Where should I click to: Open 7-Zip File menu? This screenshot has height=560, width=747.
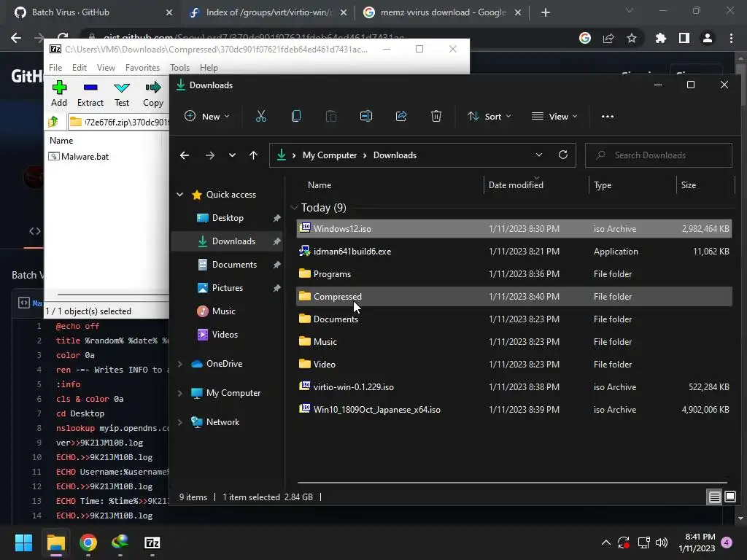tap(55, 68)
